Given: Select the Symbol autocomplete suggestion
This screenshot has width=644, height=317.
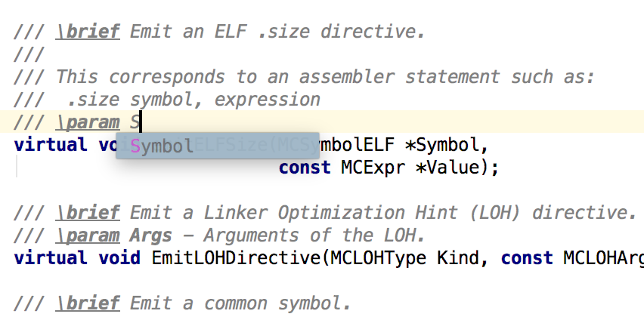Looking at the screenshot, I should click(163, 146).
